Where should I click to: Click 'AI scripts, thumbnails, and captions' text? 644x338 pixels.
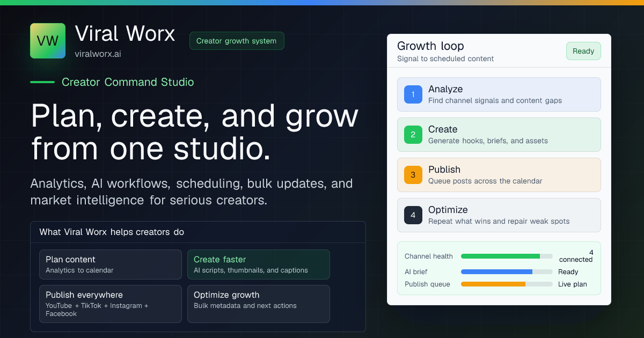tap(251, 270)
